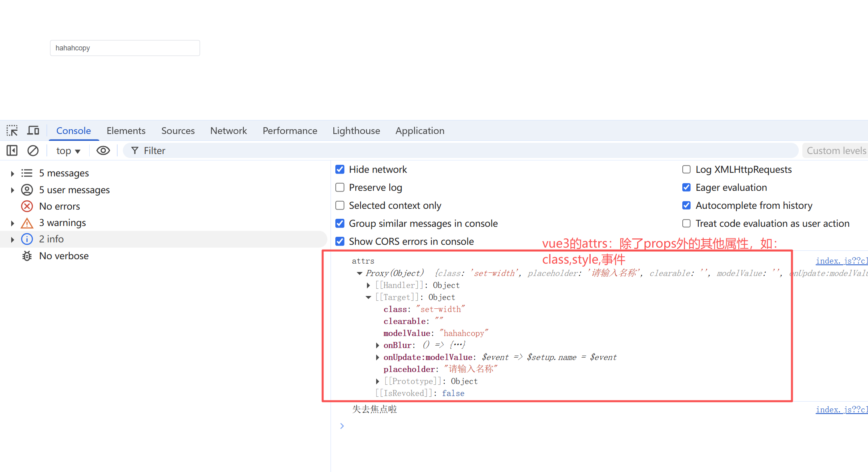Click the hahahcopy text input
868x472 pixels.
click(x=125, y=48)
